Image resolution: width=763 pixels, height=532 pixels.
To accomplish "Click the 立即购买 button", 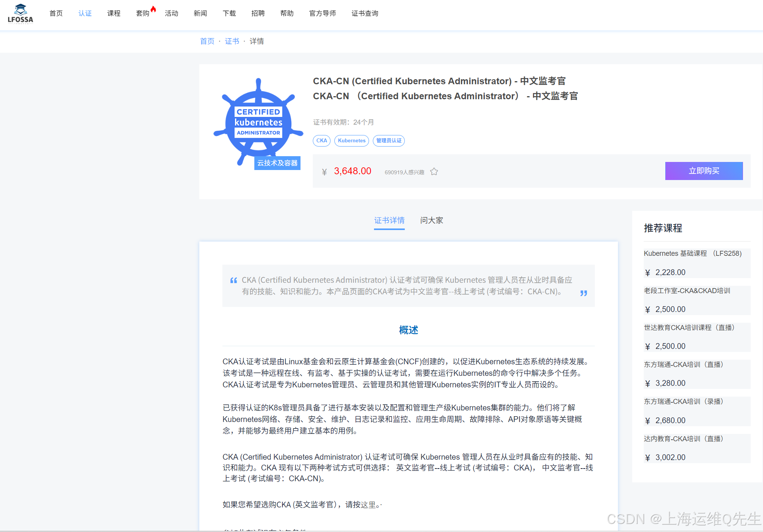I will click(x=704, y=171).
